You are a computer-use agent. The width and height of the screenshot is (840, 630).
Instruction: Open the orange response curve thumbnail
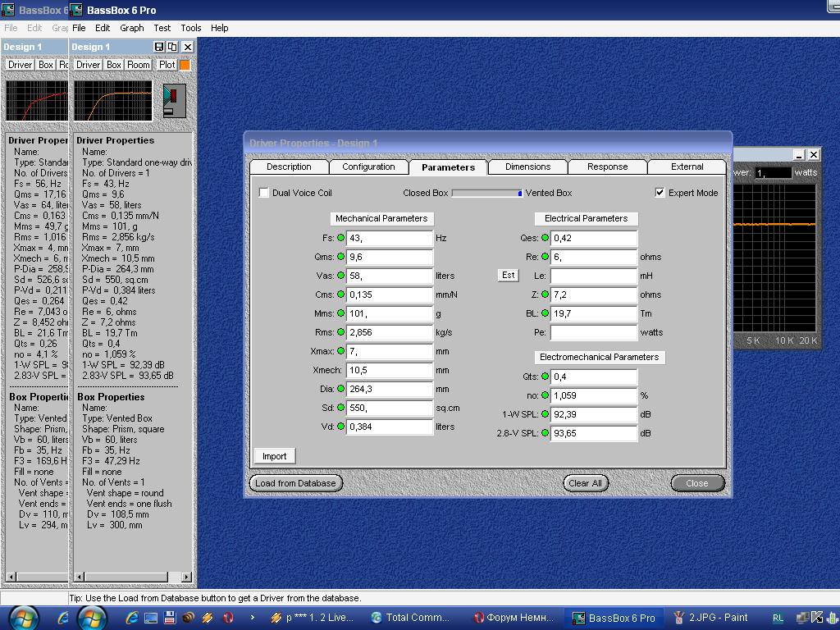coord(113,101)
